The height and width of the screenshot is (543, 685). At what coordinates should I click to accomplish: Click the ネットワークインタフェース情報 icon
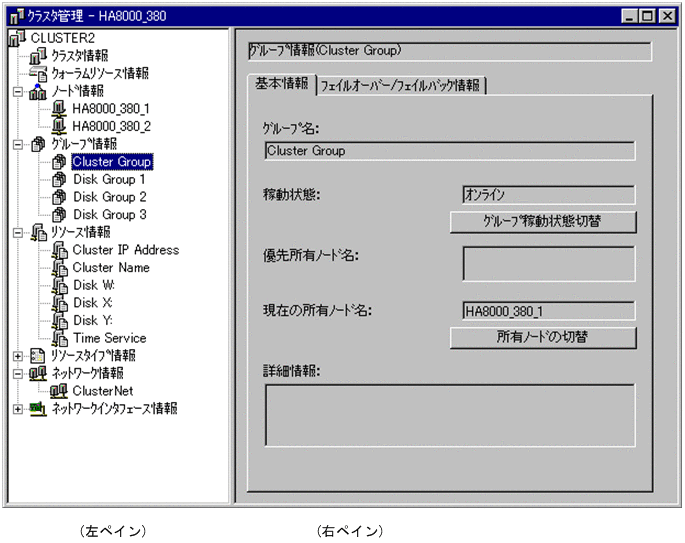click(38, 409)
